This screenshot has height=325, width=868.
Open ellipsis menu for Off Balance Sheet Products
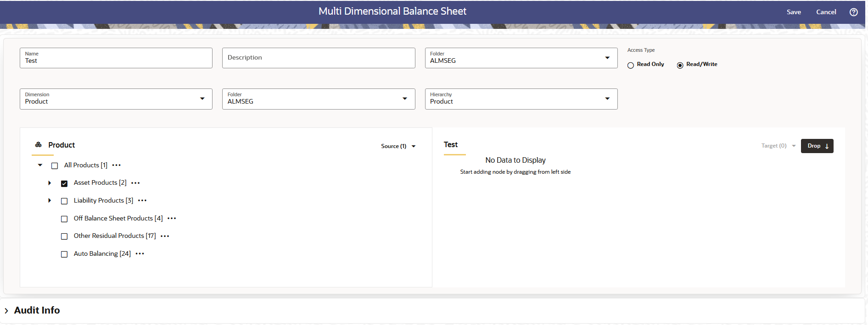[172, 218]
